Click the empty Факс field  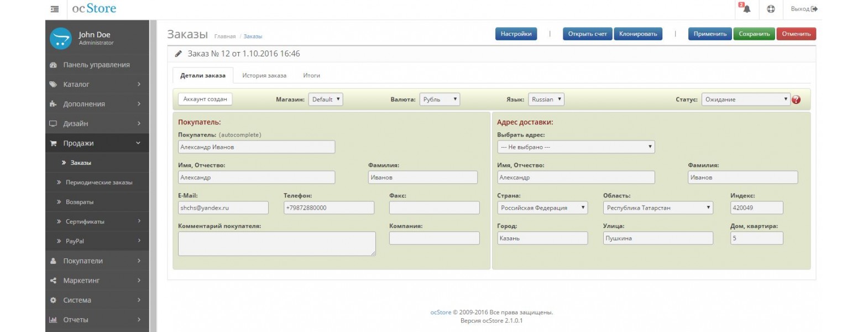[435, 208]
